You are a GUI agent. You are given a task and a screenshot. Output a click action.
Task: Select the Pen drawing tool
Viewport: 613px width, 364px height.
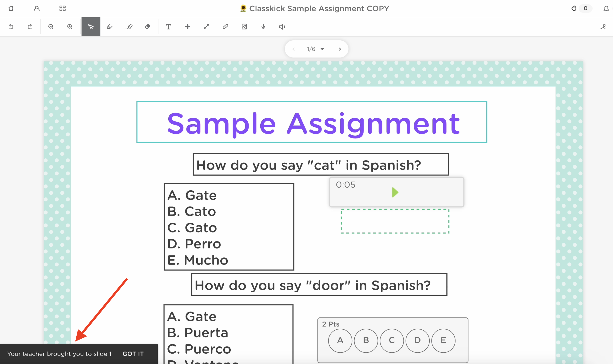(110, 27)
